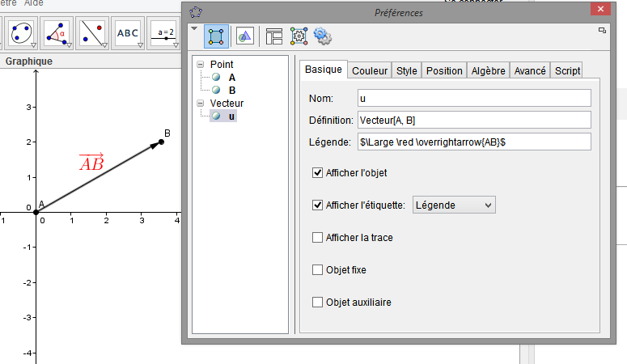Click the Légende text field
The width and height of the screenshot is (627, 364).
[474, 142]
